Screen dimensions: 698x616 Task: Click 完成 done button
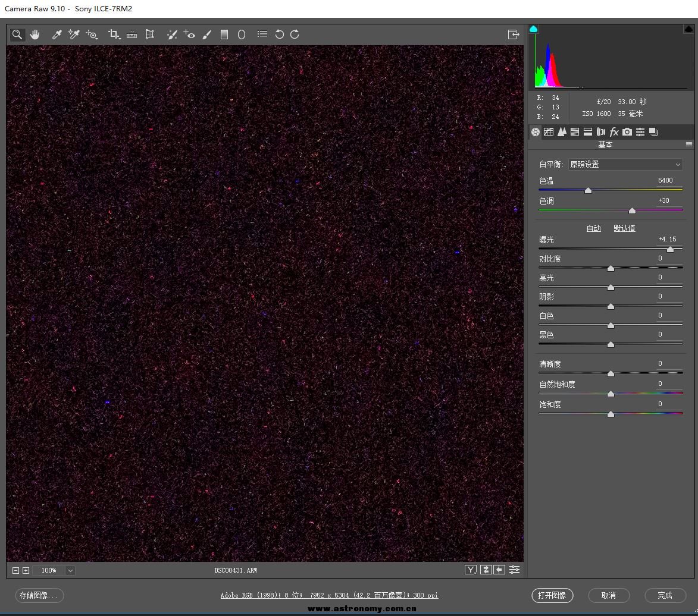coord(665,596)
